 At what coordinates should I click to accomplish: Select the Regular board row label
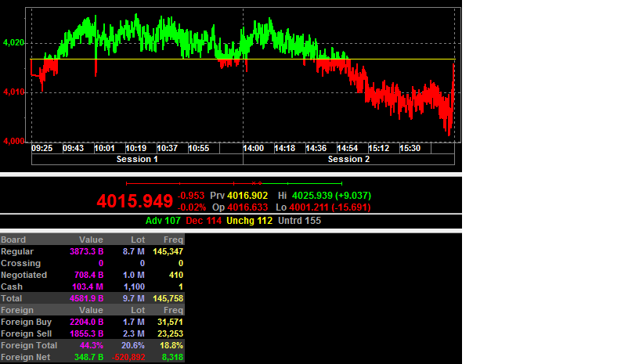17,251
